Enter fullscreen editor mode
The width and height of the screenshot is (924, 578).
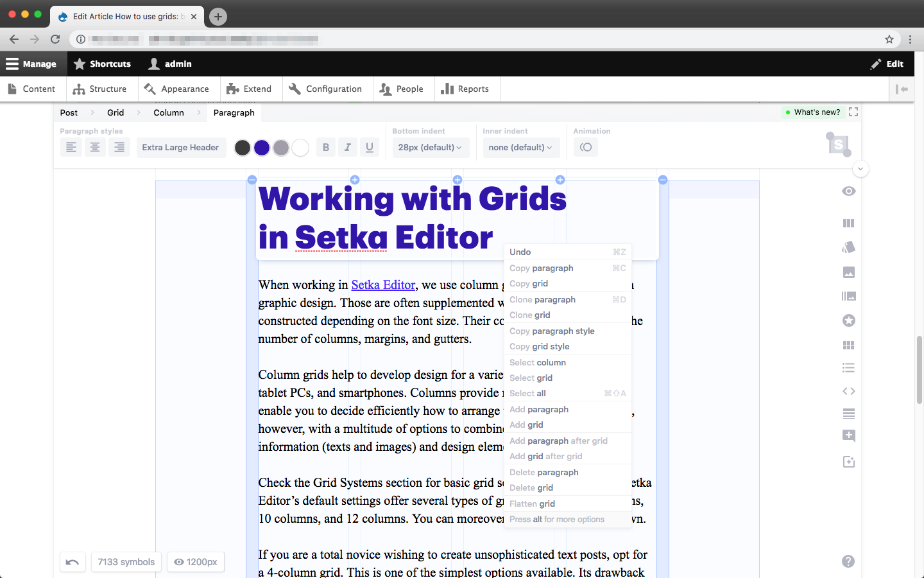point(853,112)
